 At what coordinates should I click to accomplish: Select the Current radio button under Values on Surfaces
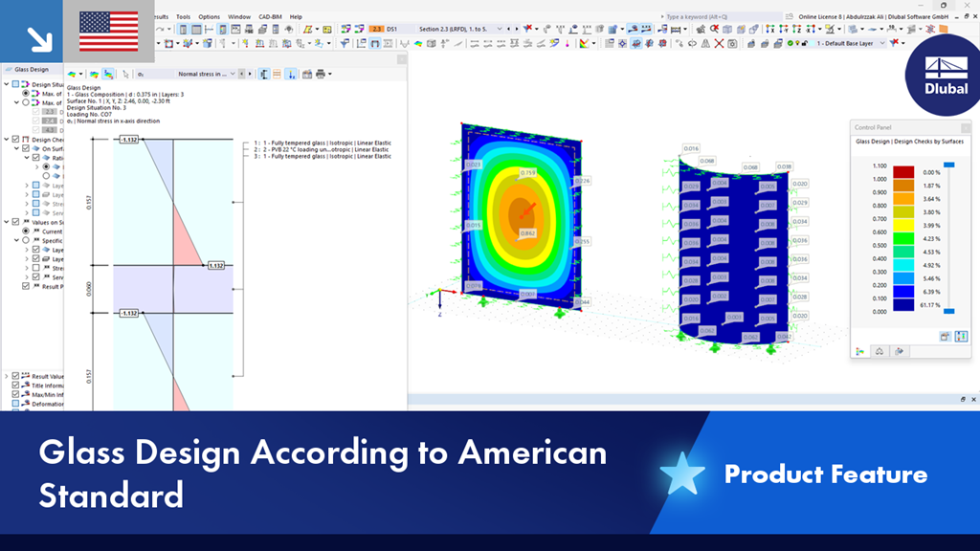(x=26, y=231)
